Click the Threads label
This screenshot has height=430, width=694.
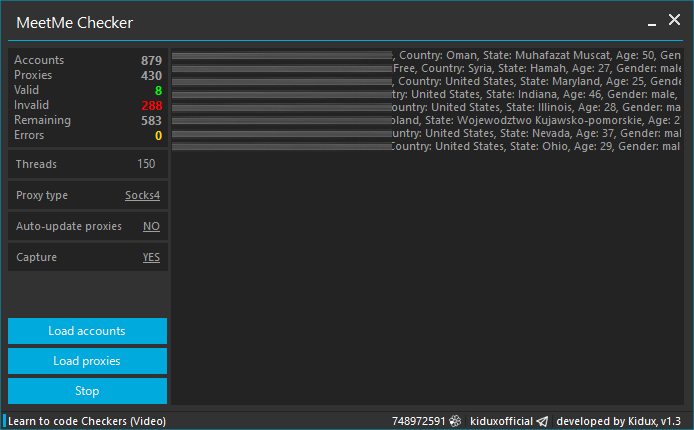(x=36, y=164)
